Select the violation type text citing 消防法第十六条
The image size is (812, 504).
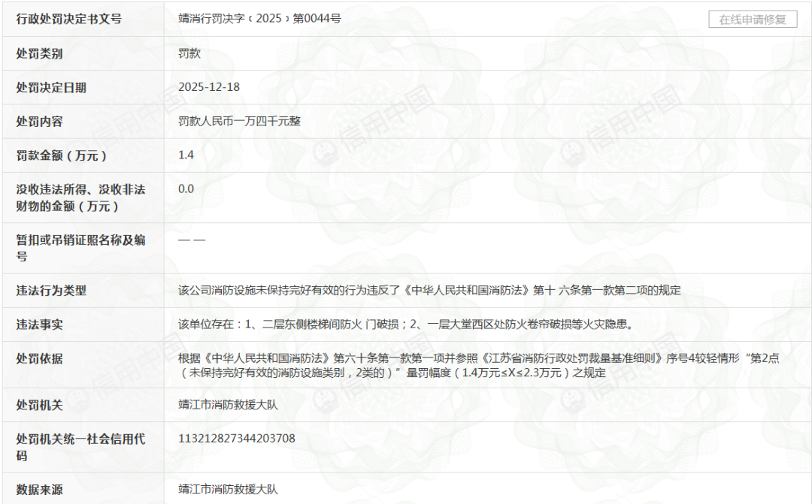[x=429, y=290]
